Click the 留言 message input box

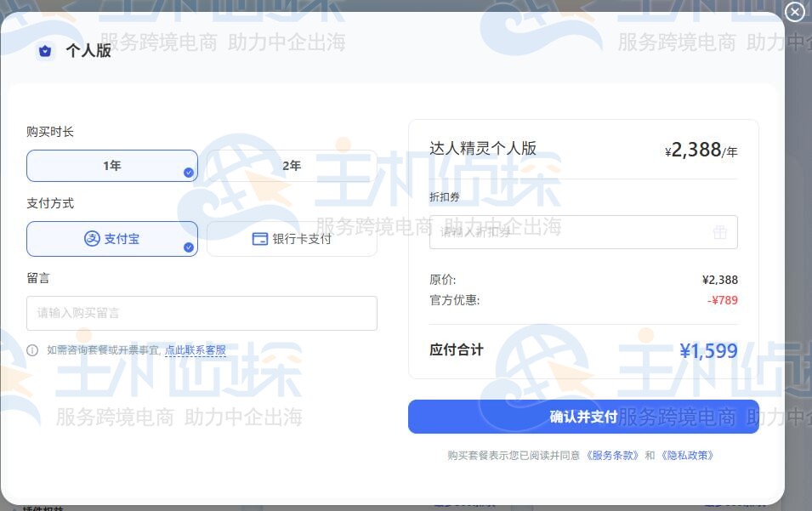202,313
